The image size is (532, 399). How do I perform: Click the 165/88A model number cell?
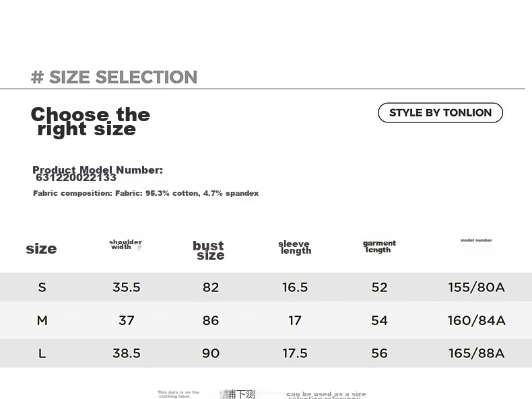tap(476, 353)
